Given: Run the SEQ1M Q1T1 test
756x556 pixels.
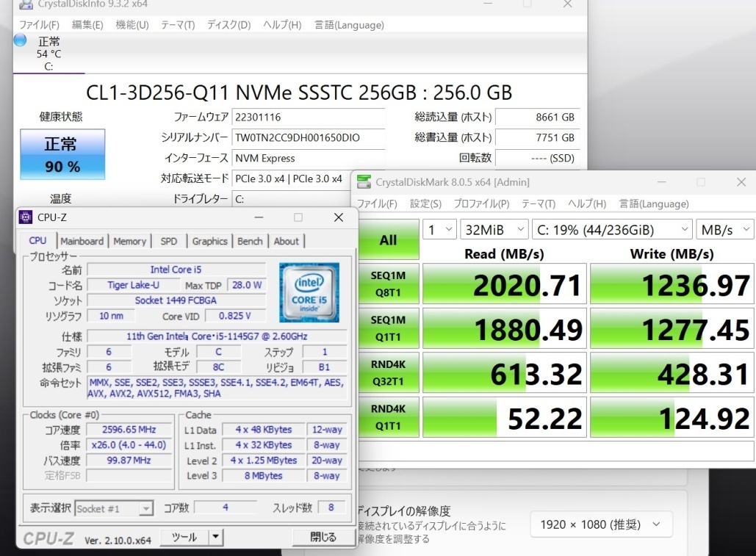Looking at the screenshot, I should pos(388,328).
